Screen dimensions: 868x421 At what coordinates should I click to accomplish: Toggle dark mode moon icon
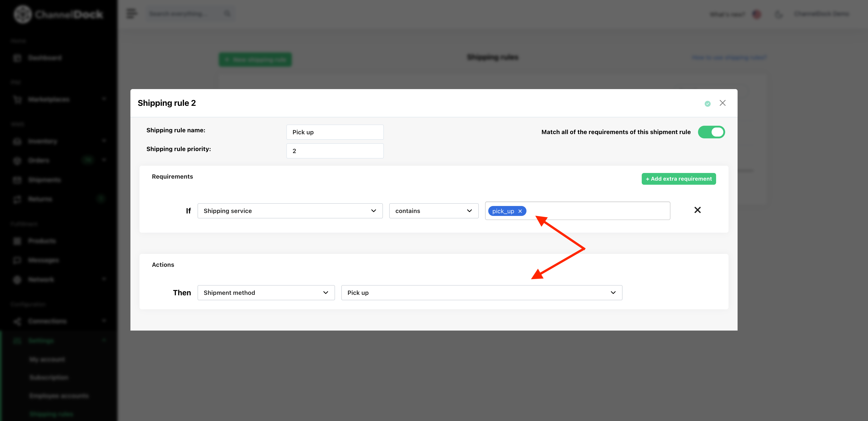pos(778,14)
